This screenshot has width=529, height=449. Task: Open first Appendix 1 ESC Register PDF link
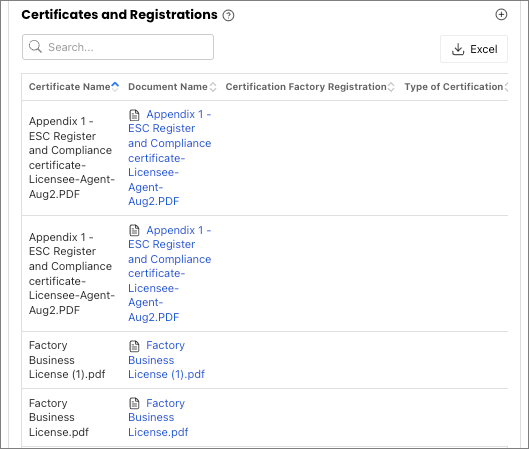click(x=170, y=158)
